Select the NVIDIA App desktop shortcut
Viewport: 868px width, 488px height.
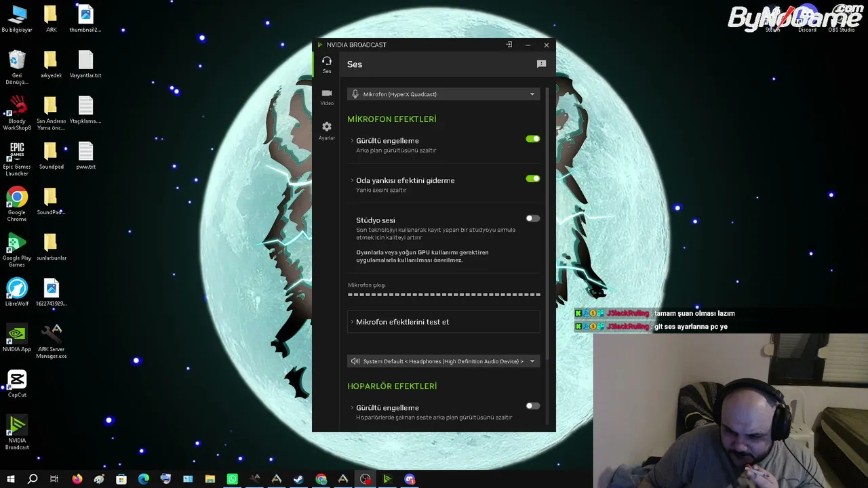[17, 338]
